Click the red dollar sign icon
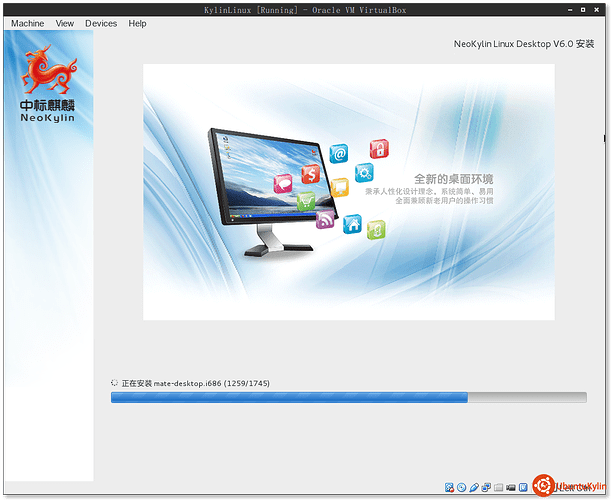Image resolution: width=611 pixels, height=500 pixels. tap(311, 175)
